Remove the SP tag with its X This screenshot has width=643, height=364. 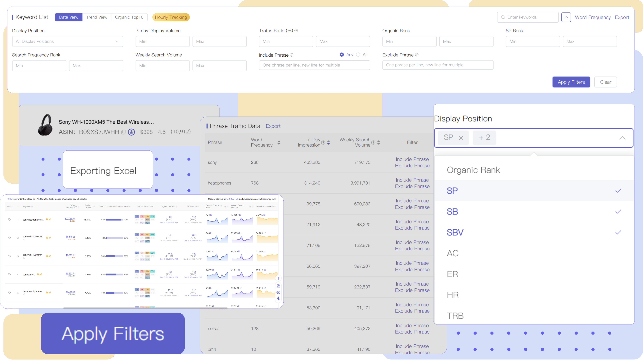click(x=461, y=138)
